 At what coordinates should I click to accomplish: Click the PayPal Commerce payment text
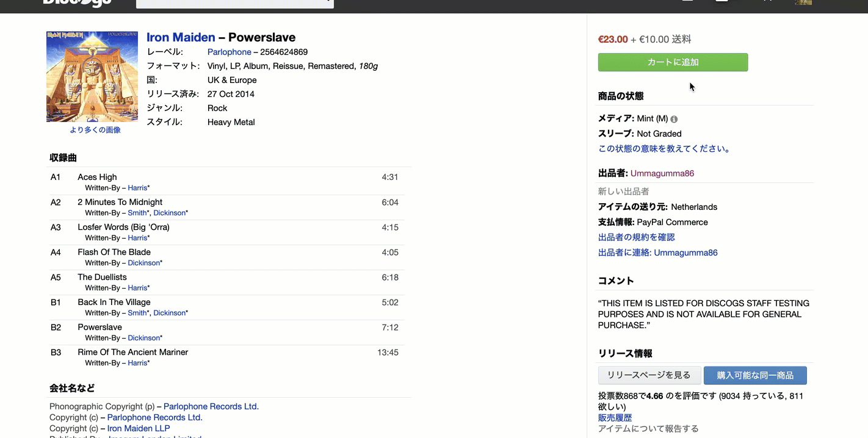672,222
